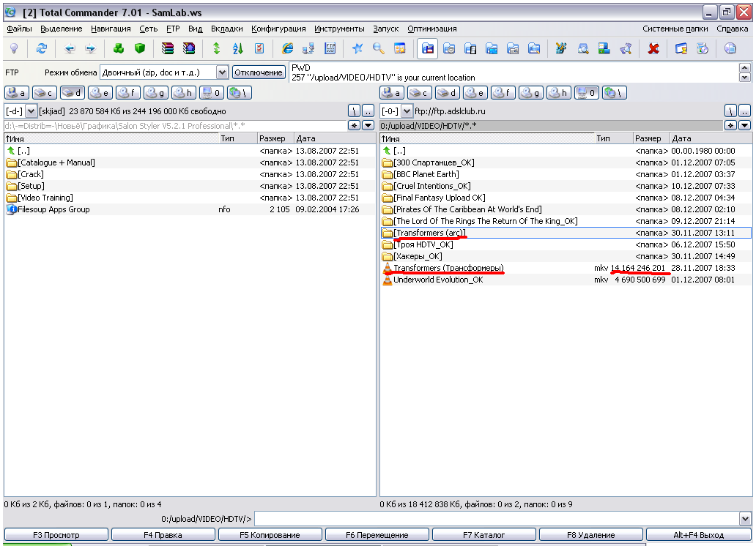Click the red checklist toolbar icon
The height and width of the screenshot is (546, 756).
pos(259,49)
